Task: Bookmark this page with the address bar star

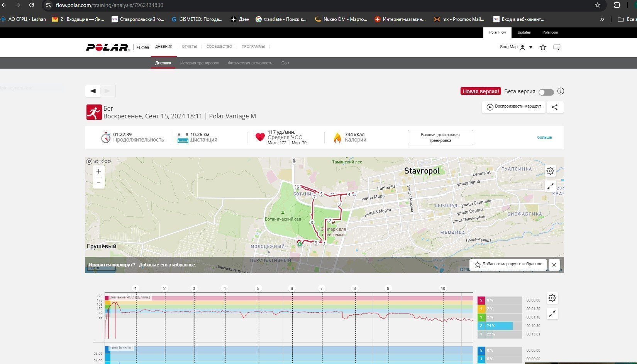Action: click(598, 5)
